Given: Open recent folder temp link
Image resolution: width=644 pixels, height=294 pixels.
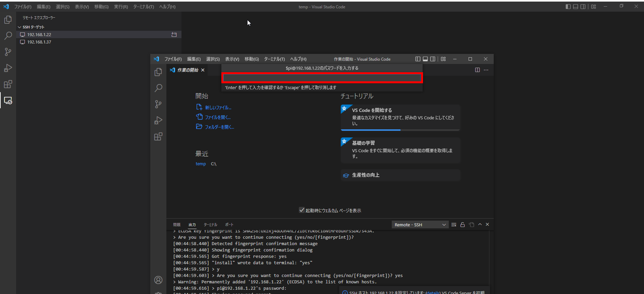Looking at the screenshot, I should tap(201, 164).
